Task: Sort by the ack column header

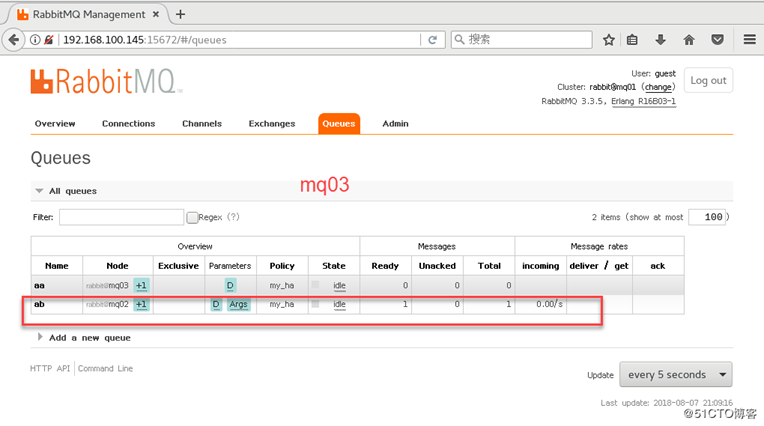Action: pos(658,266)
